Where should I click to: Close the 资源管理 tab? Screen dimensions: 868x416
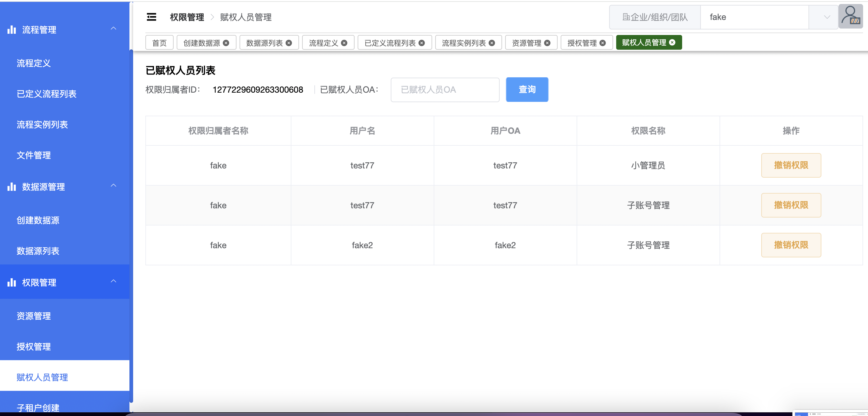pyautogui.click(x=547, y=43)
